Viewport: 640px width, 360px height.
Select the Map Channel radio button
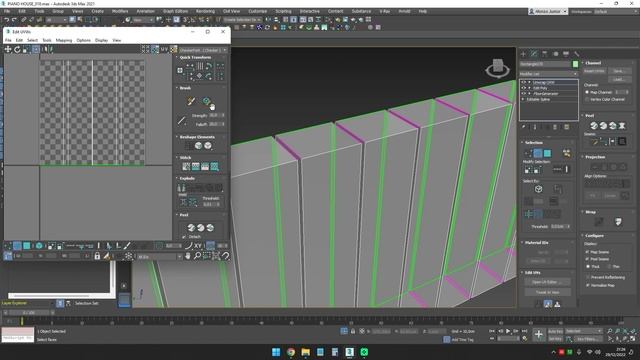587,92
